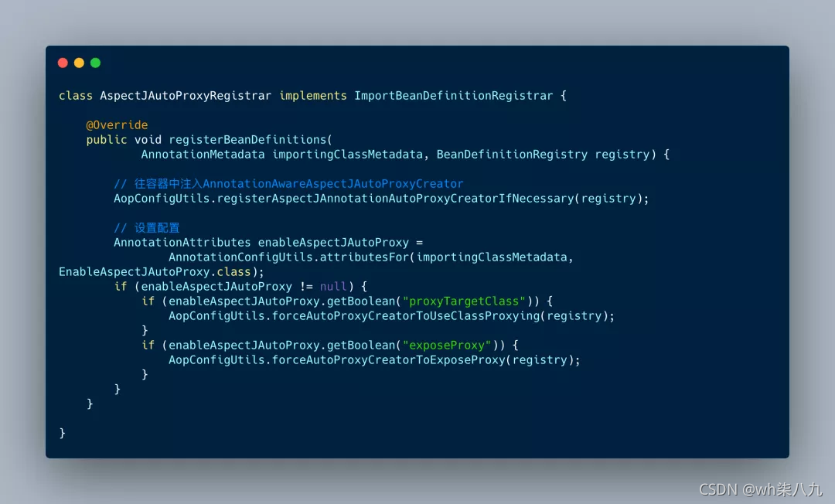Screen dimensions: 835x504
Task: Click the @Override annotation
Action: pos(118,125)
